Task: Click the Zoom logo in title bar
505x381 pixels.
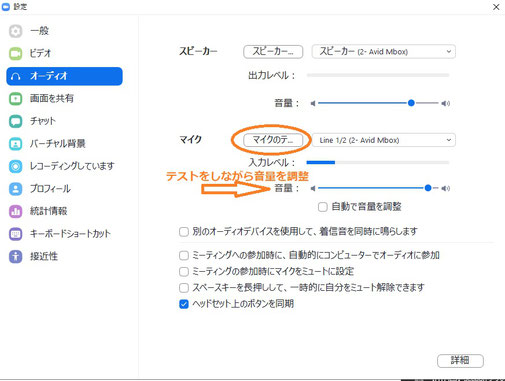Action: (x=6, y=7)
